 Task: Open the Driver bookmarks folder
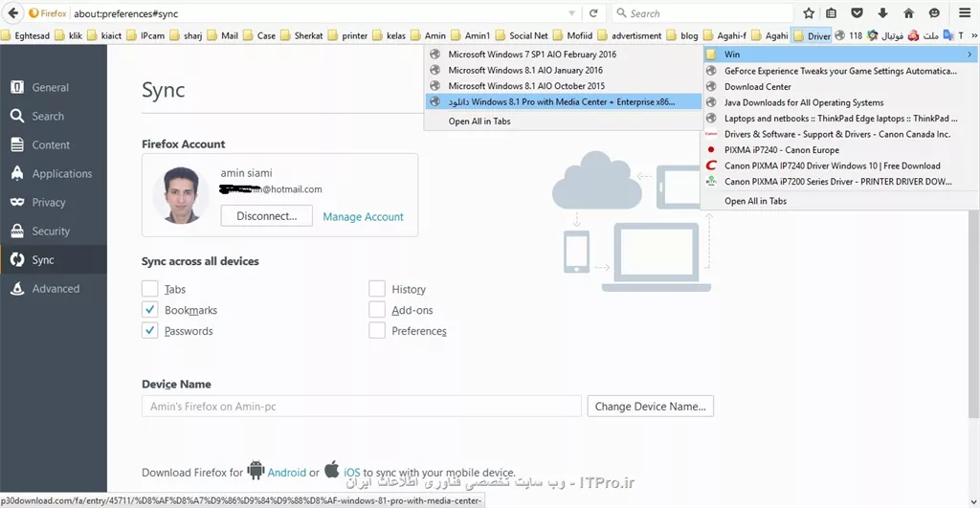pyautogui.click(x=812, y=35)
